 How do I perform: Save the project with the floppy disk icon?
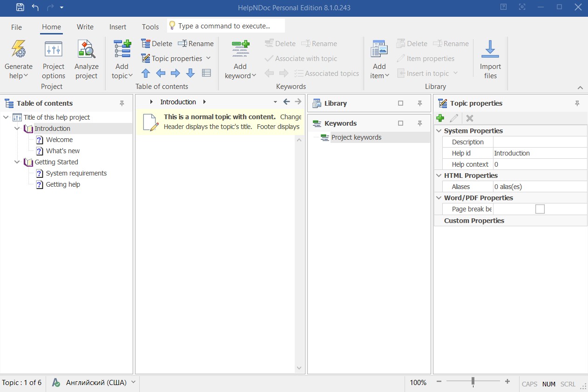click(x=20, y=7)
